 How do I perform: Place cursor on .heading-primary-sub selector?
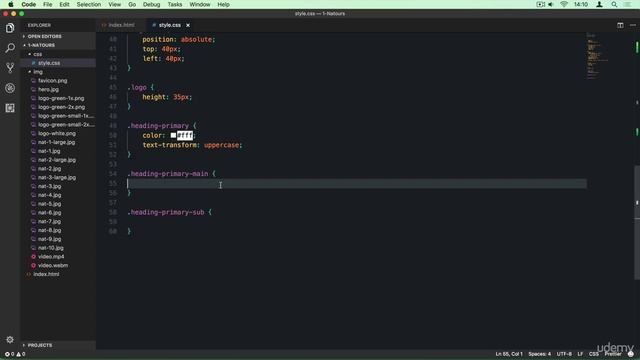(x=166, y=212)
